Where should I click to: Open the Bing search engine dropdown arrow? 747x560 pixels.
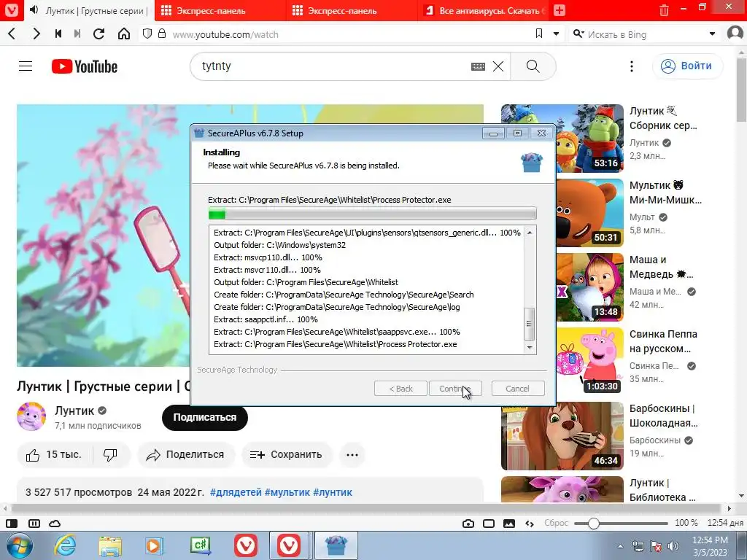[x=712, y=34]
